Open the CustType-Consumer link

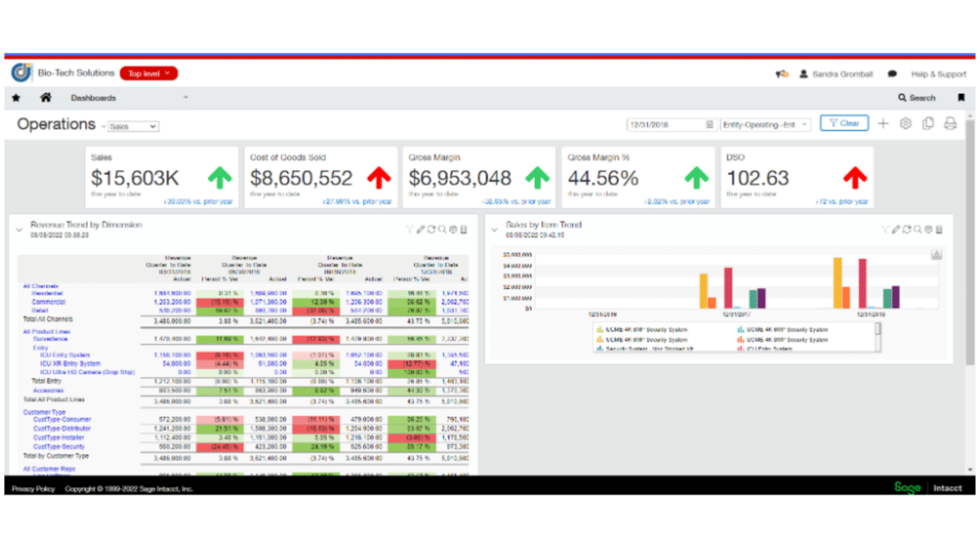pos(62,420)
